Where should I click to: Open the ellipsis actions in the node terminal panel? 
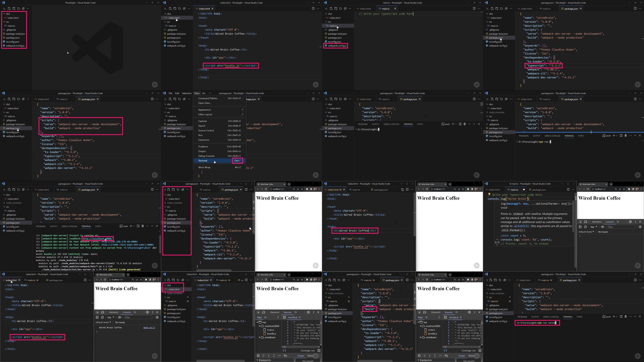(148, 226)
